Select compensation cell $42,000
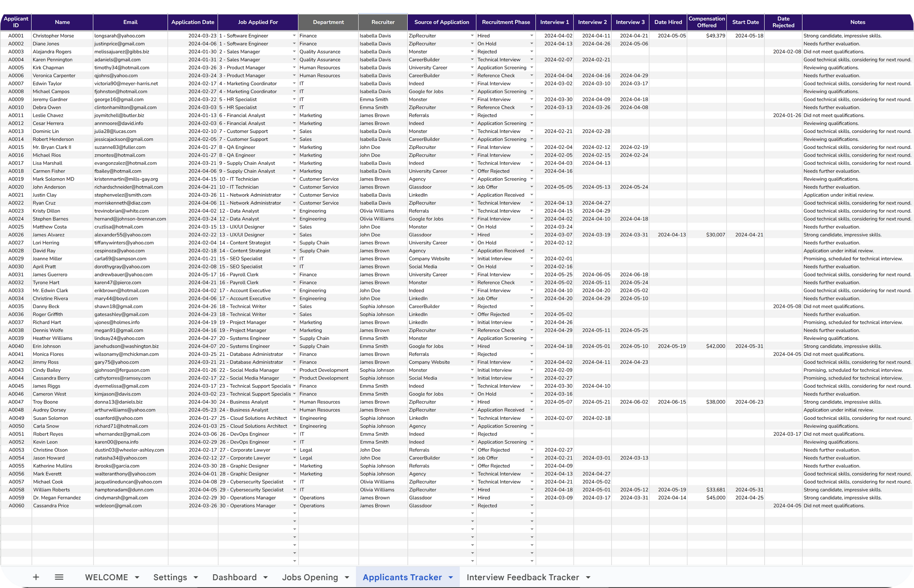 click(707, 346)
